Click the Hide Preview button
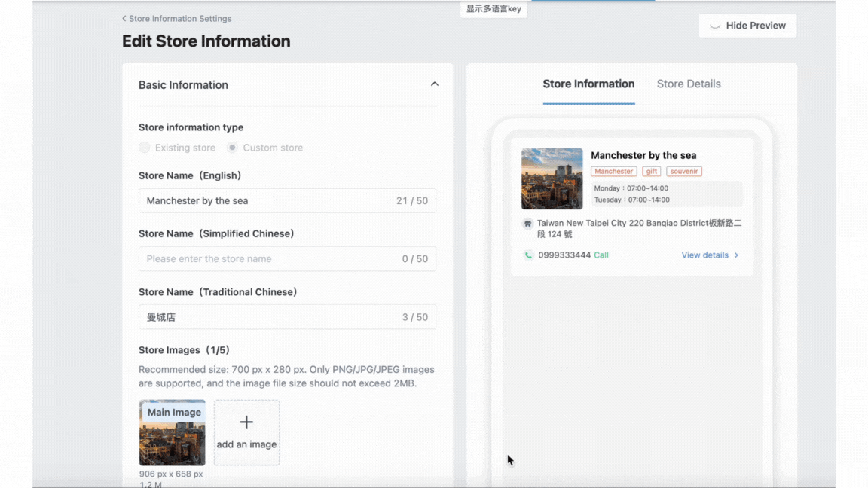The width and height of the screenshot is (868, 488). pos(747,26)
